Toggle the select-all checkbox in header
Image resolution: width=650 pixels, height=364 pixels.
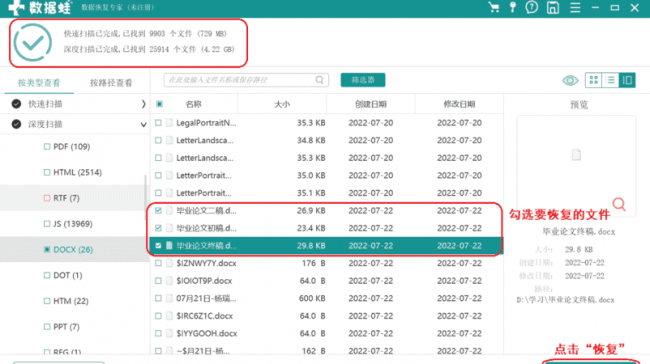point(159,104)
